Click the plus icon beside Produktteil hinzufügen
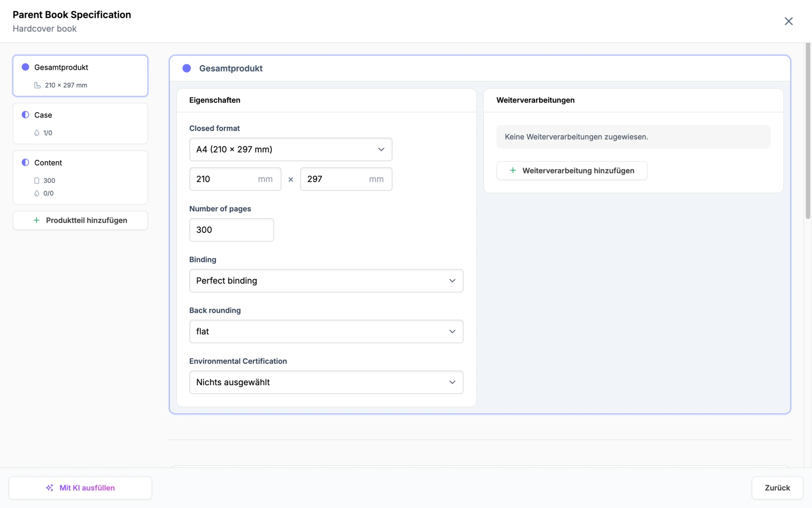Viewport: 812px width, 508px height. pyautogui.click(x=36, y=220)
